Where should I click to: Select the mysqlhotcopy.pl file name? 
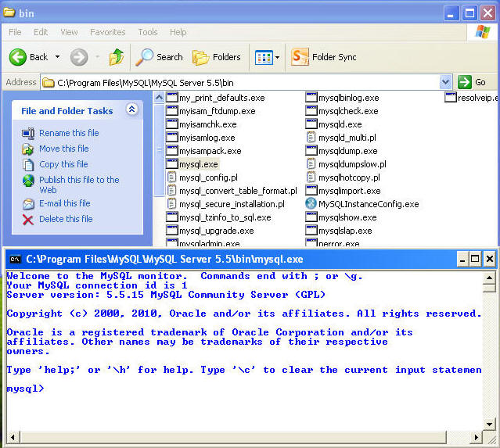[349, 177]
